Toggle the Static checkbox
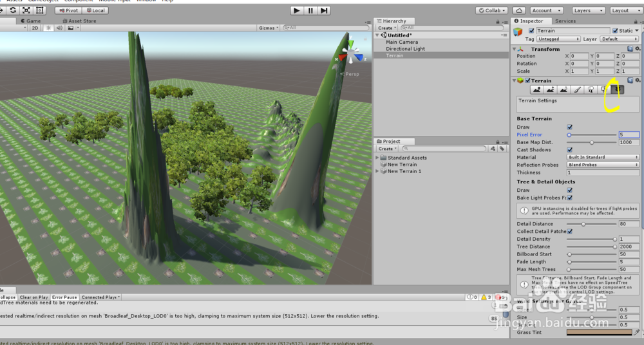Screen dimensions: 644x345 coord(615,31)
